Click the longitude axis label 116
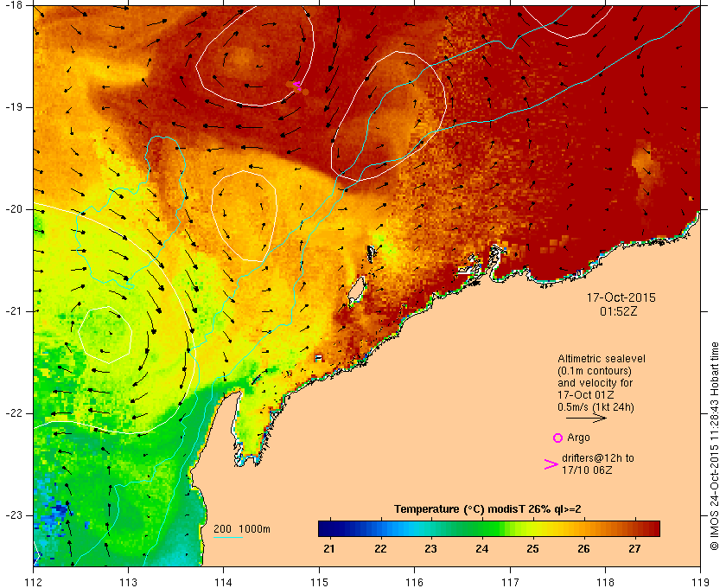 [x=414, y=582]
